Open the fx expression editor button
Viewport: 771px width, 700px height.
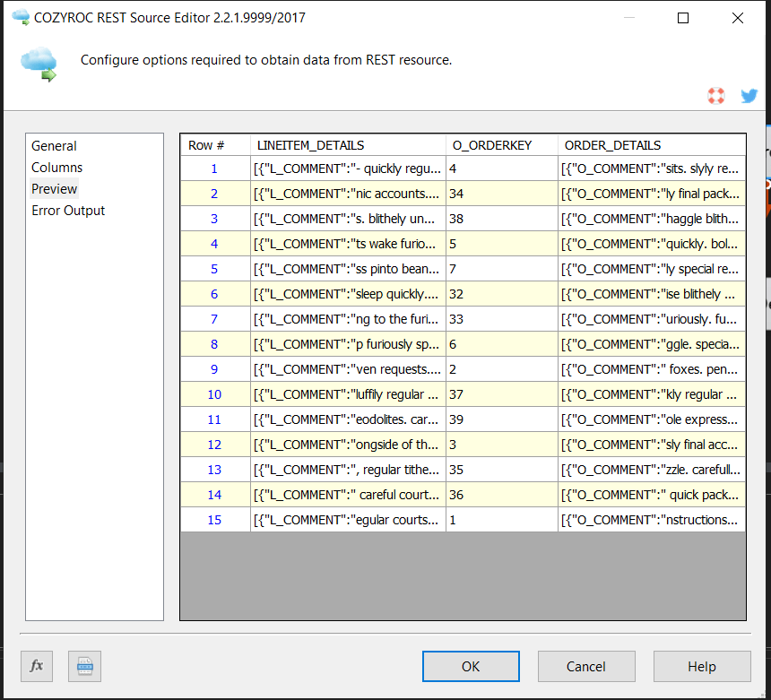point(37,666)
